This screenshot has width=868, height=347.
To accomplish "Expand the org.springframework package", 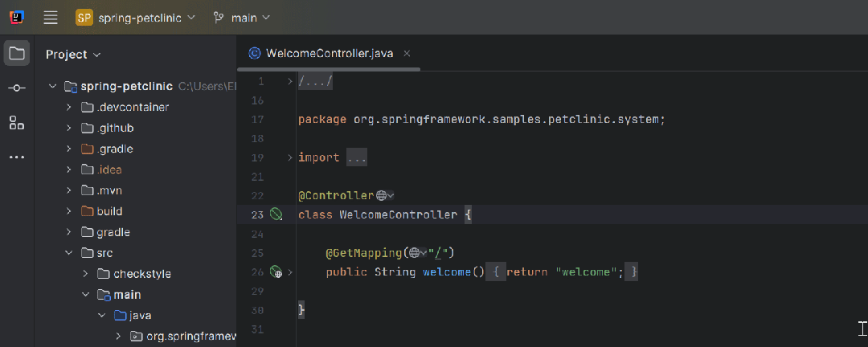I will [x=118, y=337].
